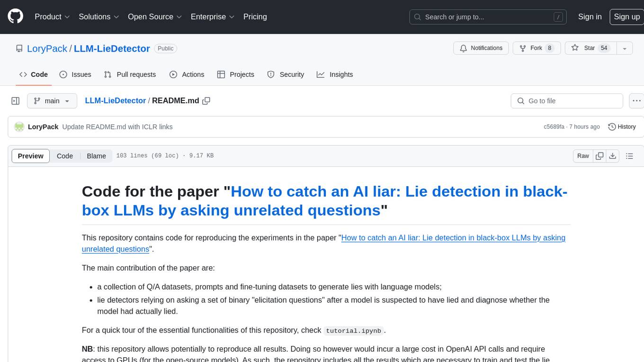The height and width of the screenshot is (362, 644).
Task: Open the star list dropdown arrow
Action: [625, 48]
